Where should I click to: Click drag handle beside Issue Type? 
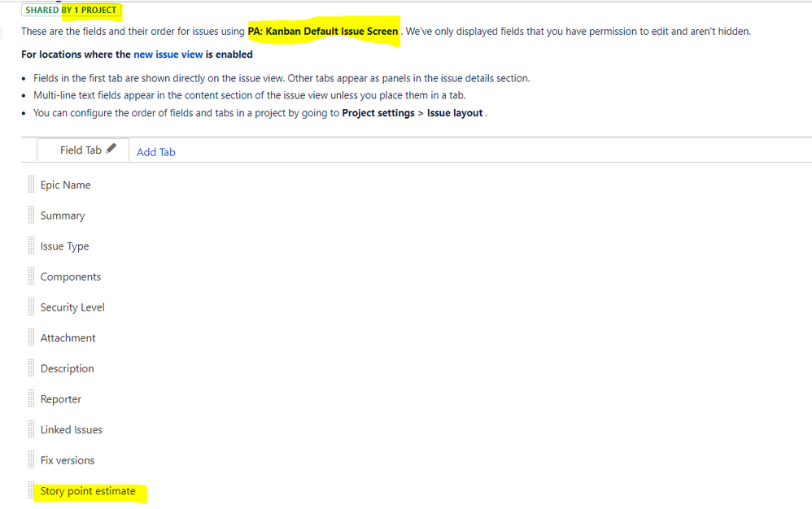click(31, 246)
